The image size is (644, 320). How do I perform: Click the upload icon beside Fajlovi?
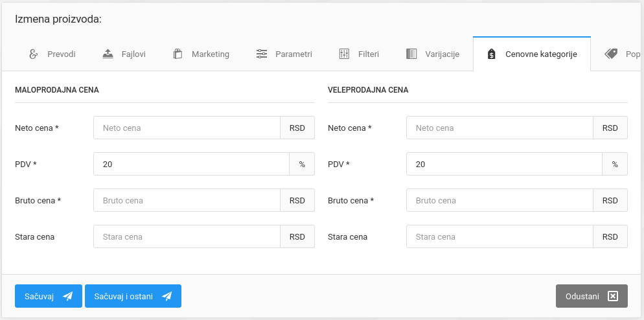[108, 54]
